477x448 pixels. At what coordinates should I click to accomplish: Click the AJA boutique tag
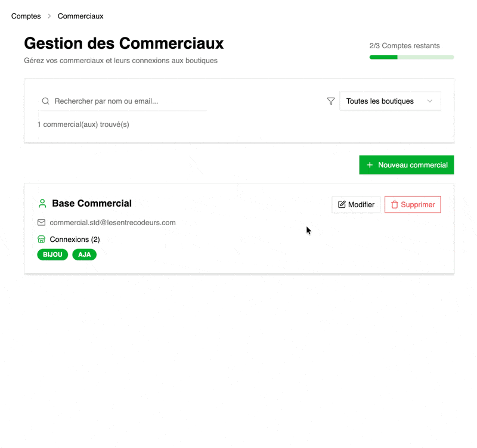(85, 254)
